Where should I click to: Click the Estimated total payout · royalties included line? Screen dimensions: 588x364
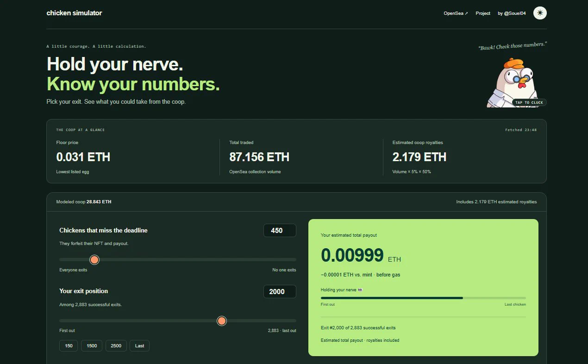tap(360, 340)
